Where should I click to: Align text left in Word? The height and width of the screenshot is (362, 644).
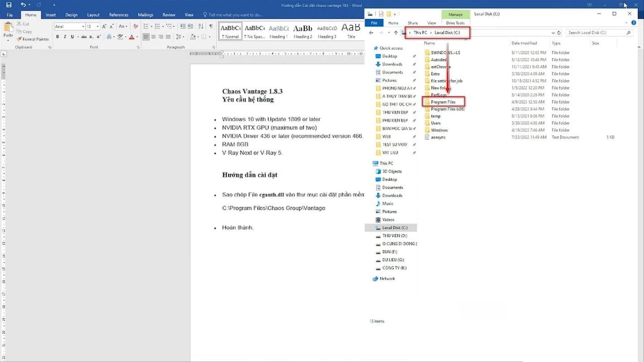(146, 37)
